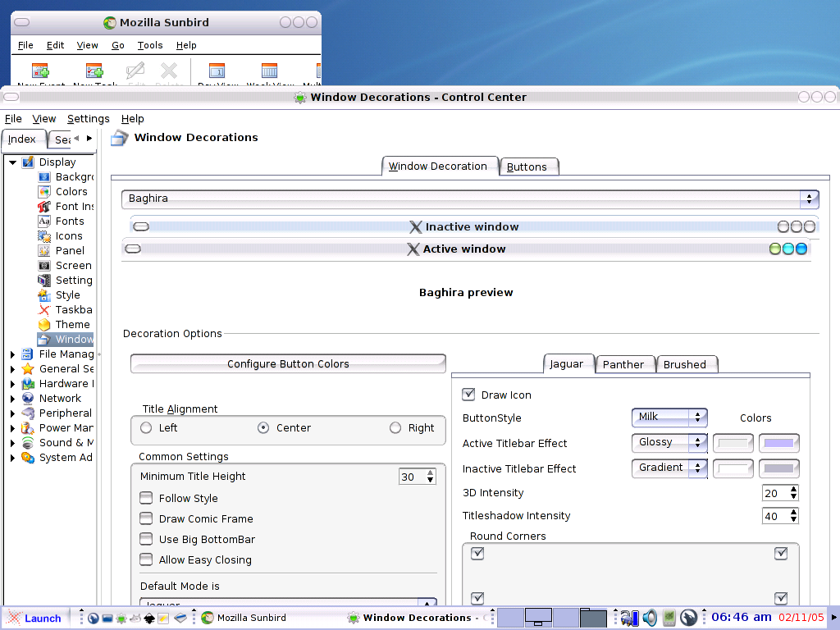Image resolution: width=840 pixels, height=630 pixels.
Task: Click the white Active Titlebar Effect color swatch
Action: tap(733, 443)
